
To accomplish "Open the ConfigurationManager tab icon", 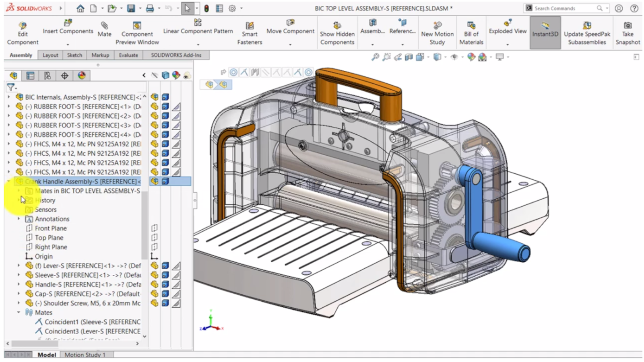I will click(x=47, y=76).
